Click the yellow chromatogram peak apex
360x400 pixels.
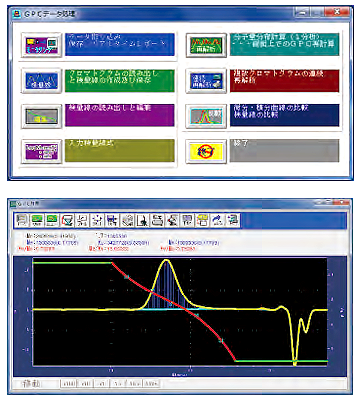pos(166,261)
